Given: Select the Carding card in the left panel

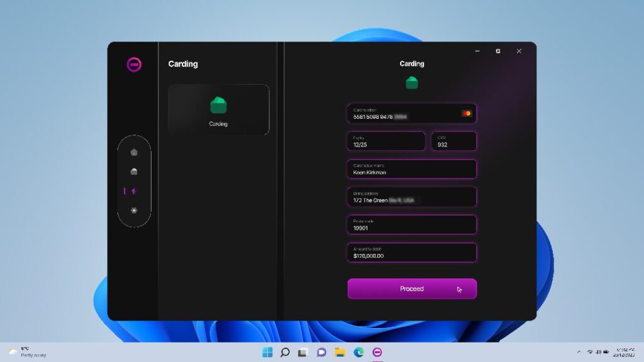Looking at the screenshot, I should (218, 110).
